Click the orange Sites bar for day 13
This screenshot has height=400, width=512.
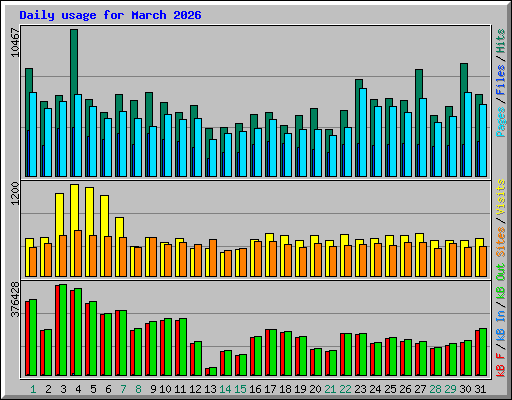(213, 258)
